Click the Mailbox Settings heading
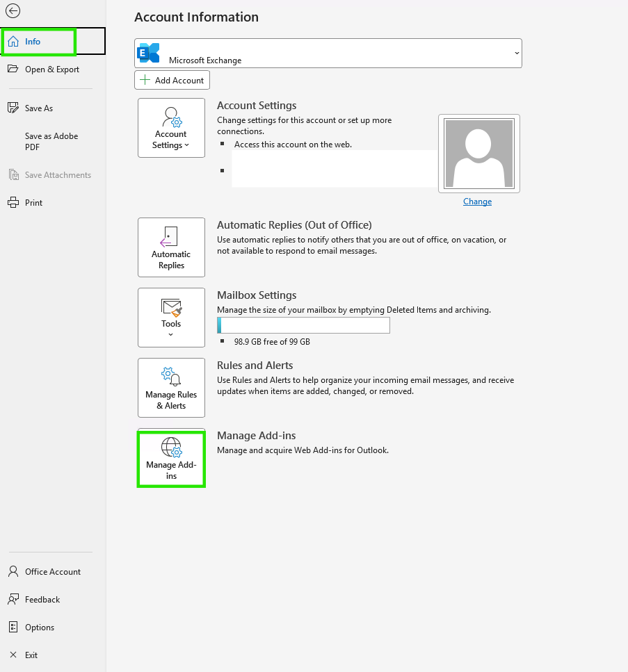 [x=257, y=295]
